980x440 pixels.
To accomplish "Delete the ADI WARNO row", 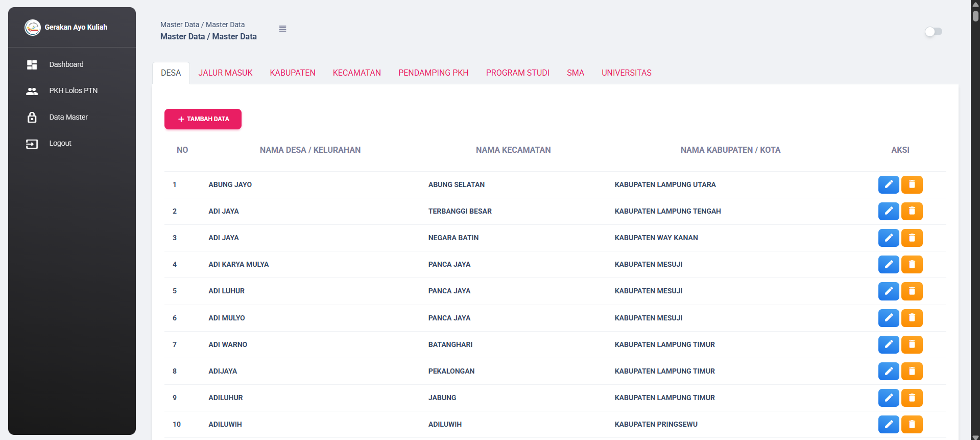I will pyautogui.click(x=912, y=344).
